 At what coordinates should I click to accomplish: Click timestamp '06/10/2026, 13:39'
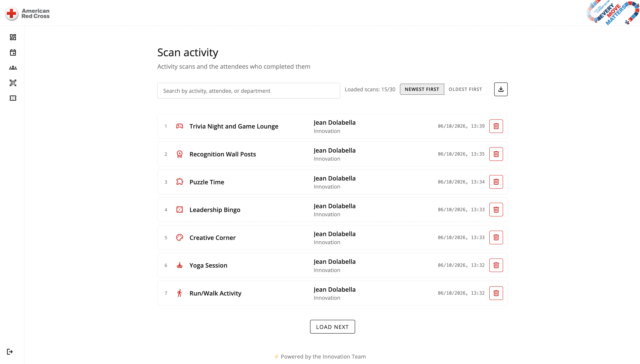pyautogui.click(x=461, y=126)
